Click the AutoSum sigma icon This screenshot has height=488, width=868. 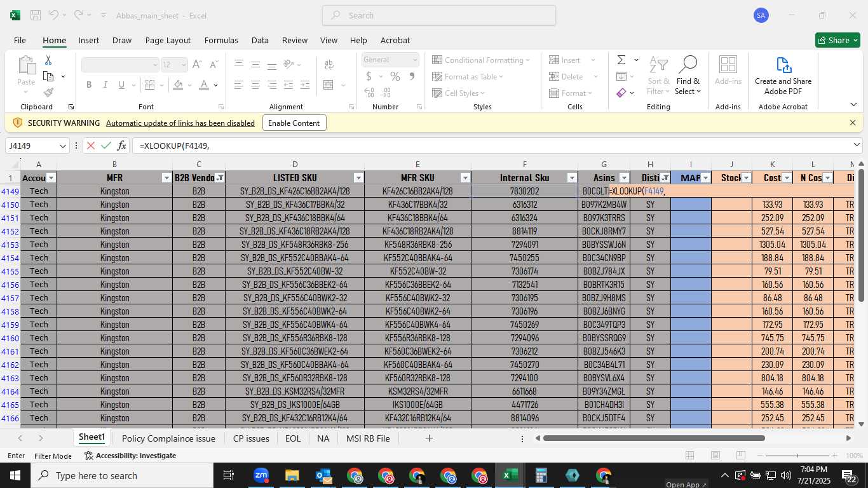point(621,60)
